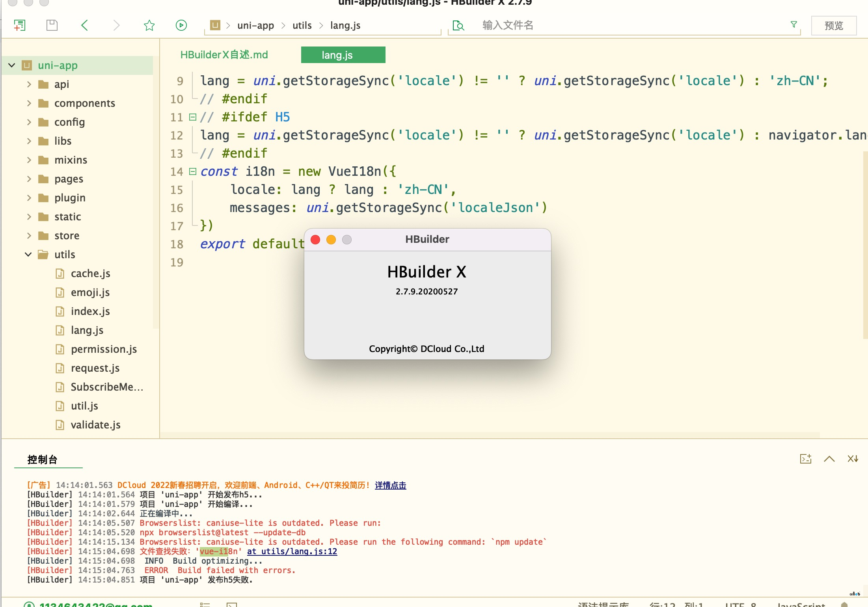
Task: Switch to the HBuilderX自述.md tab
Action: coord(224,55)
